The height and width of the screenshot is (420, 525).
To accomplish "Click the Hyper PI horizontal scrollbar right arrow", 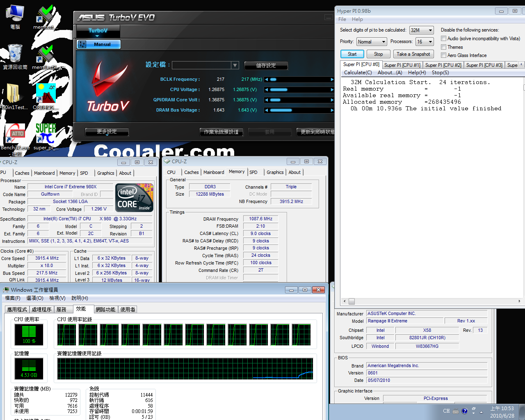I will point(519,301).
